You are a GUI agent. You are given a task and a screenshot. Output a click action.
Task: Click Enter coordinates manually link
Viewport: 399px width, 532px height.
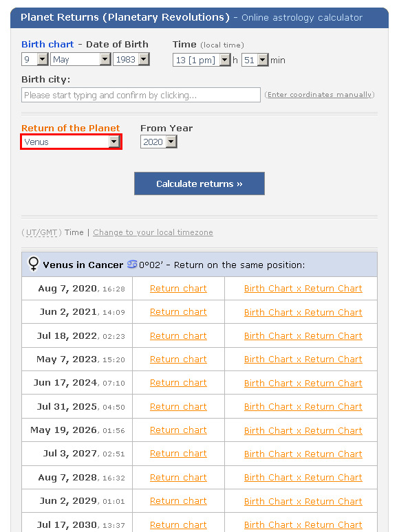click(x=319, y=95)
